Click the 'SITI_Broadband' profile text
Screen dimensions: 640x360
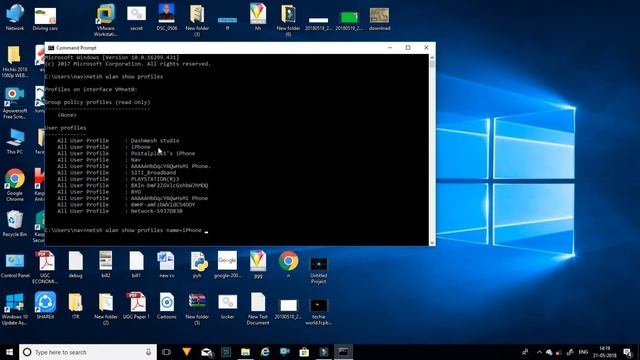coord(153,173)
